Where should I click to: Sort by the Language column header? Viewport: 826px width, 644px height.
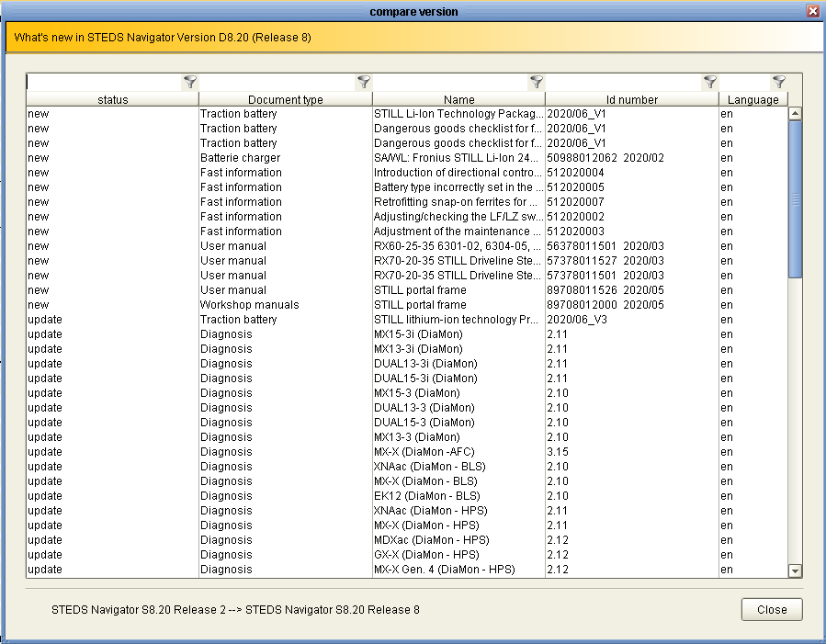(x=752, y=99)
